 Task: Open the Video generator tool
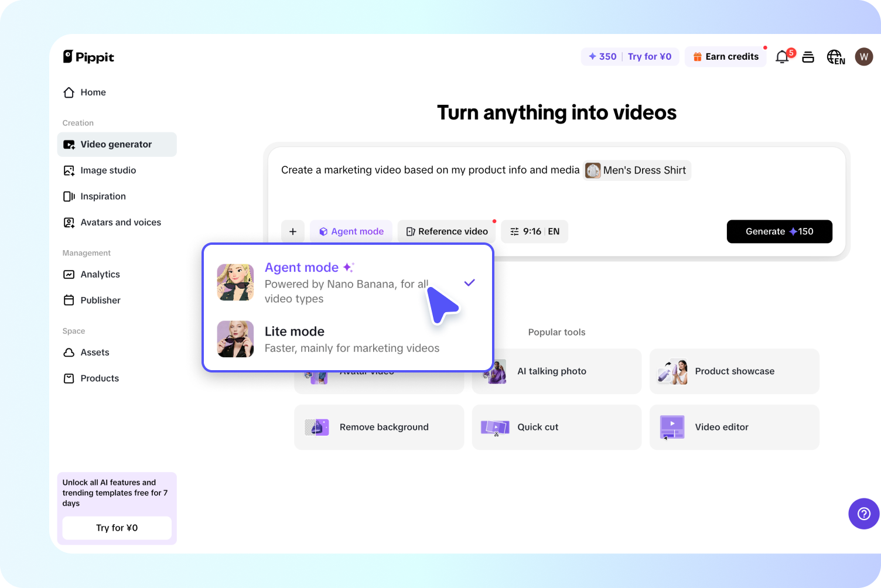tap(115, 144)
